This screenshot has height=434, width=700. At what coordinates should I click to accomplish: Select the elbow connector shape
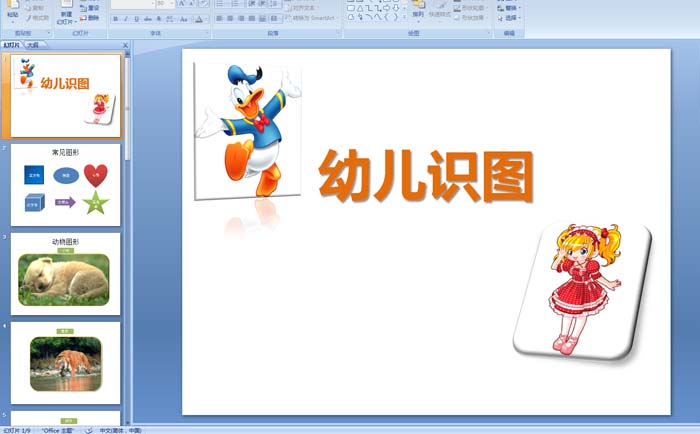click(369, 8)
